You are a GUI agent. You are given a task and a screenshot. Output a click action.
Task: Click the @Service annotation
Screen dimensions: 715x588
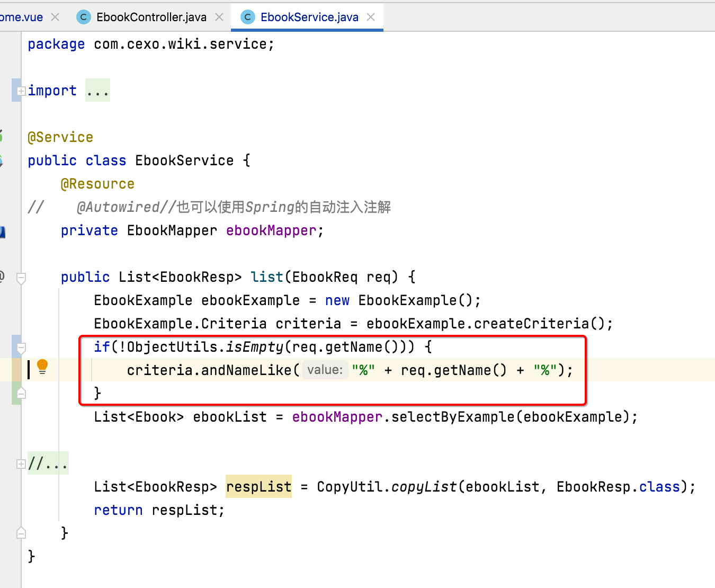coord(60,137)
